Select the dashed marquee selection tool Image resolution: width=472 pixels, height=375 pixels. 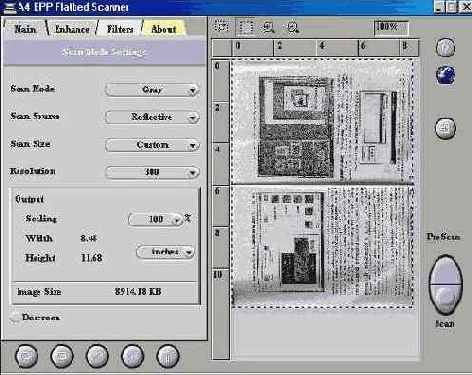coord(246,27)
